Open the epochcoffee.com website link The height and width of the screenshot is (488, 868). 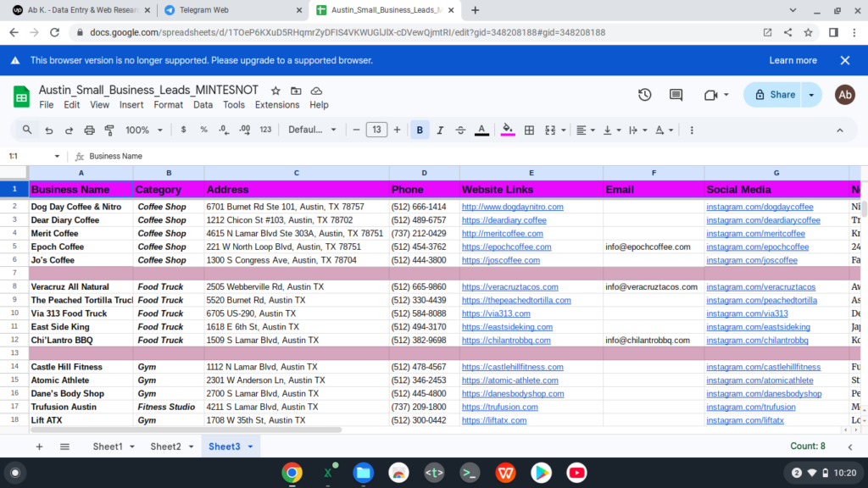pos(506,247)
